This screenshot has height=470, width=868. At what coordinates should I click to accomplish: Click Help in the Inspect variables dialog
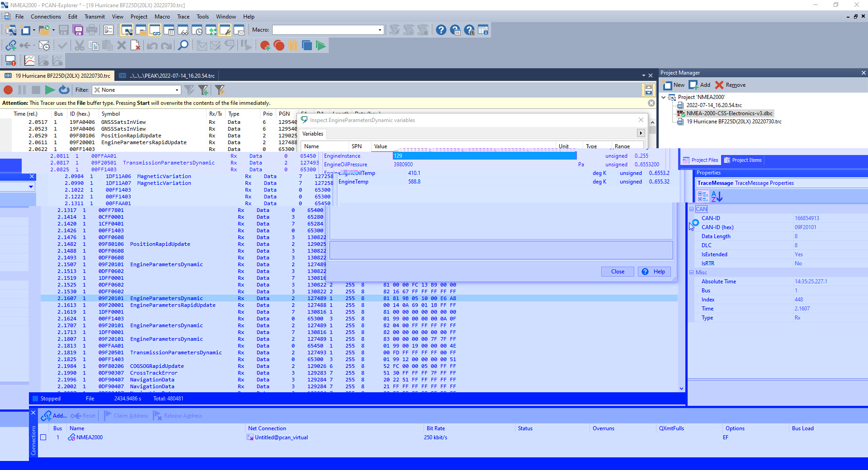654,272
